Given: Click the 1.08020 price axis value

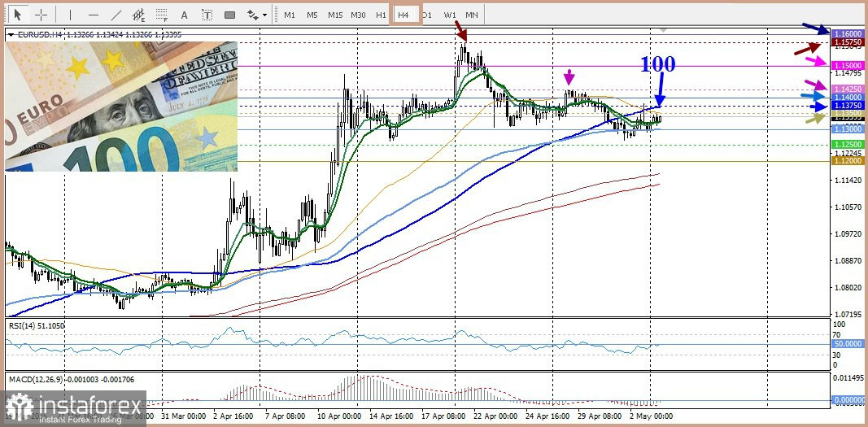Looking at the screenshot, I should (847, 288).
